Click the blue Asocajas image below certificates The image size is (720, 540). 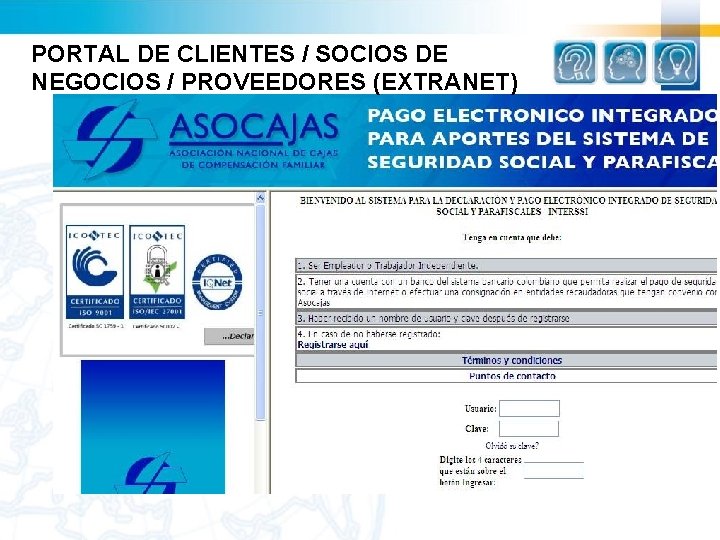(x=153, y=427)
